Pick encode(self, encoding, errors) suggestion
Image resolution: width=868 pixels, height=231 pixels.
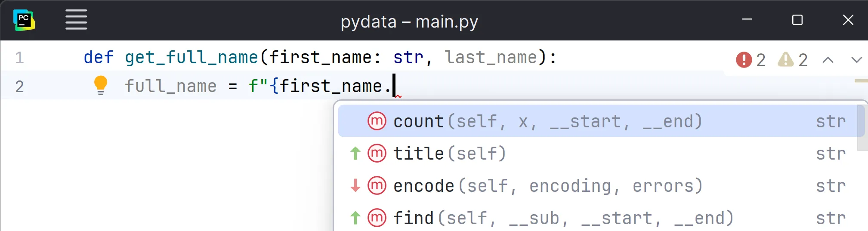[x=547, y=186]
